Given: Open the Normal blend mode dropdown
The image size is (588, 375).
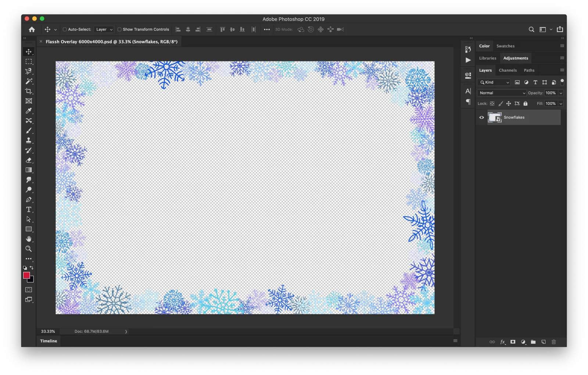Looking at the screenshot, I should pyautogui.click(x=502, y=93).
